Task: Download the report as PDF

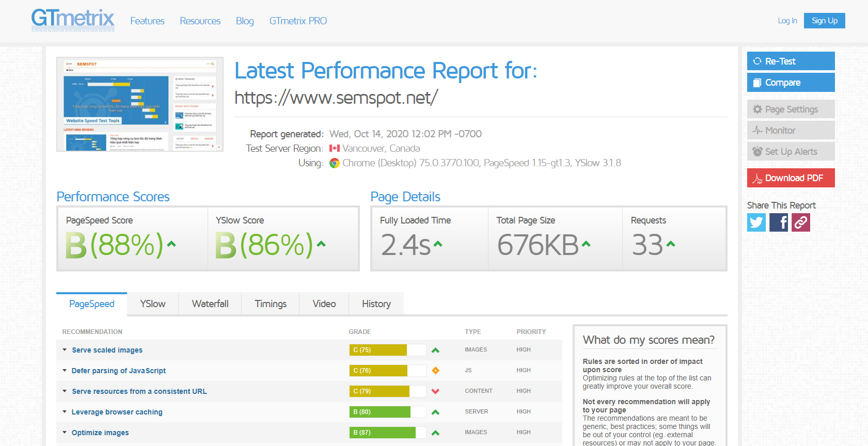Action: tap(791, 178)
